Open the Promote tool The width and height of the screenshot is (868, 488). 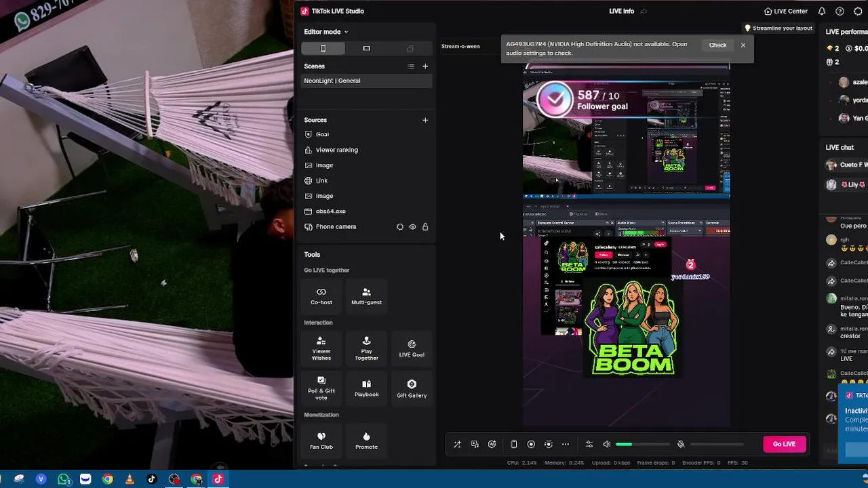[x=366, y=441]
